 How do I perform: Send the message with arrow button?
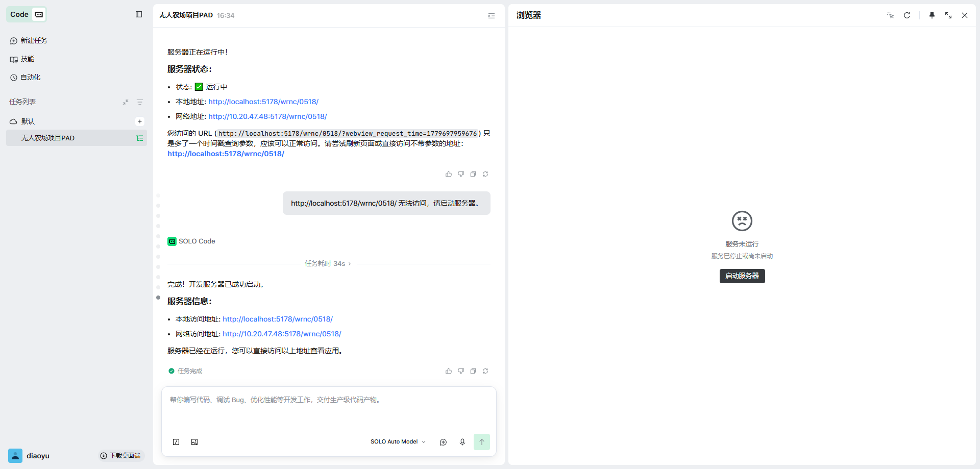[482, 442]
